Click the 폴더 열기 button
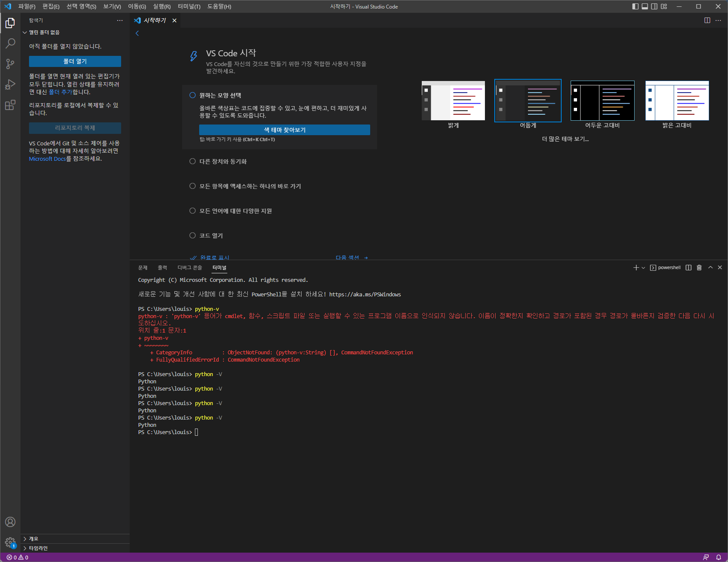This screenshot has width=728, height=562. click(75, 61)
